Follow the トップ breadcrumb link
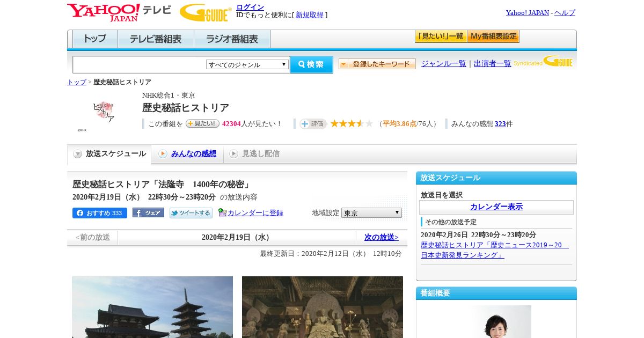This screenshot has width=644, height=338. 77,82
